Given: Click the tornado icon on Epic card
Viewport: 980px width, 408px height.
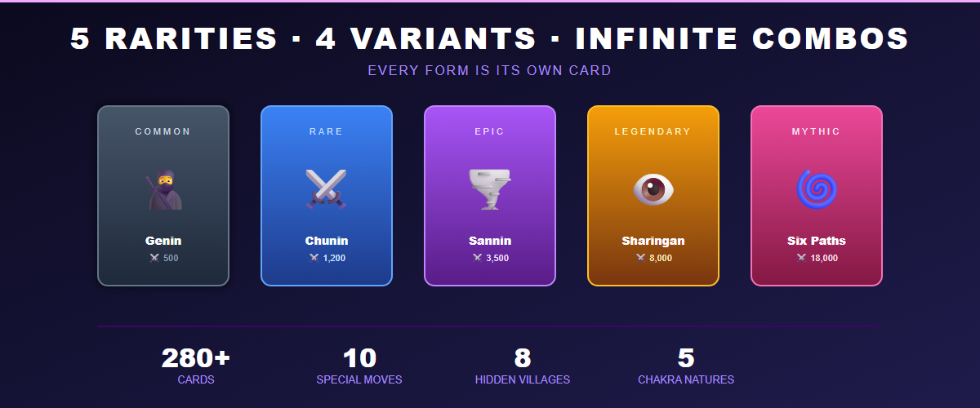Looking at the screenshot, I should 490,189.
